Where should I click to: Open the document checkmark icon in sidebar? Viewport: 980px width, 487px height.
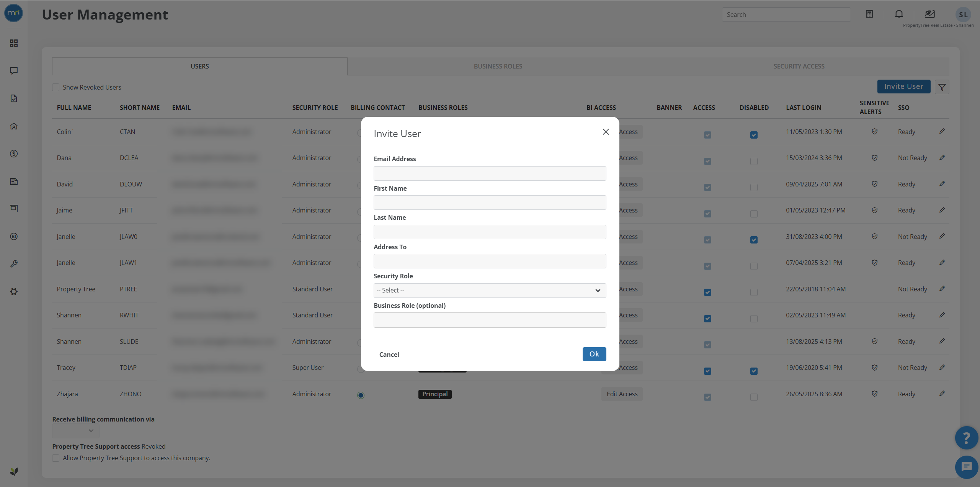[14, 98]
